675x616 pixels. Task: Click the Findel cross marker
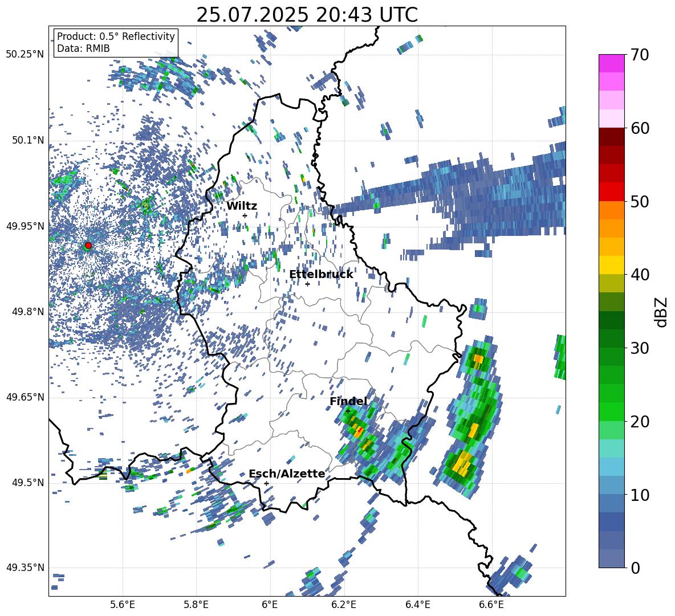click(348, 411)
